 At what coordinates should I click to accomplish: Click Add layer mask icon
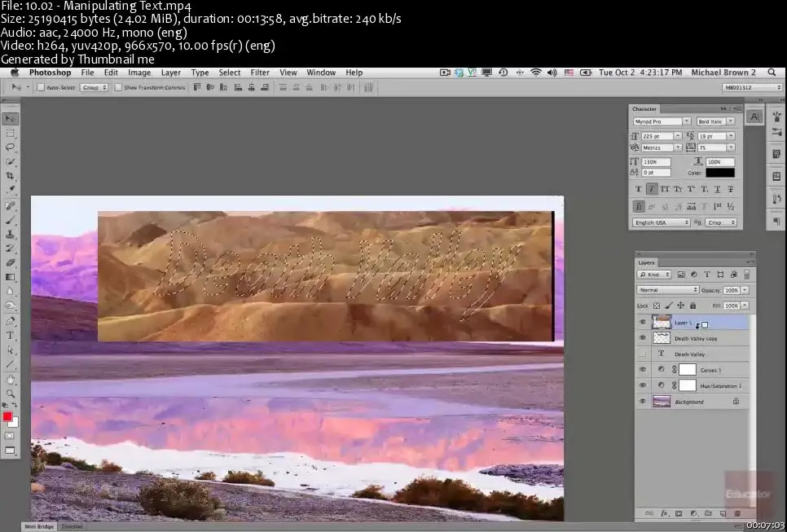[x=679, y=513]
